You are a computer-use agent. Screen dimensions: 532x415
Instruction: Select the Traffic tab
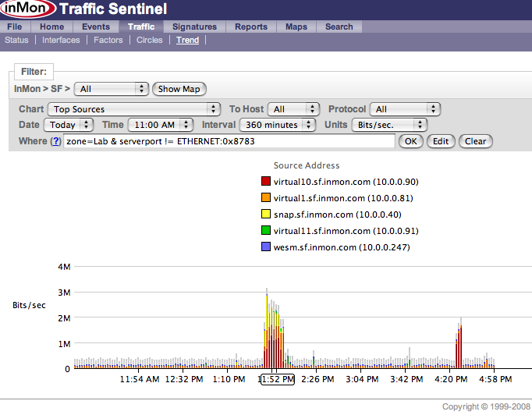click(141, 27)
